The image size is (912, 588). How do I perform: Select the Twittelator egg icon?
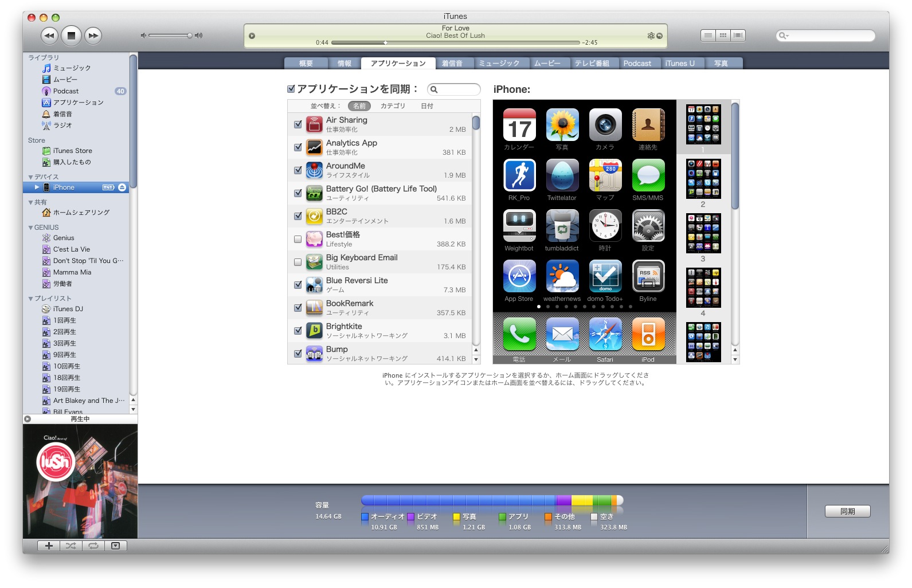562,175
